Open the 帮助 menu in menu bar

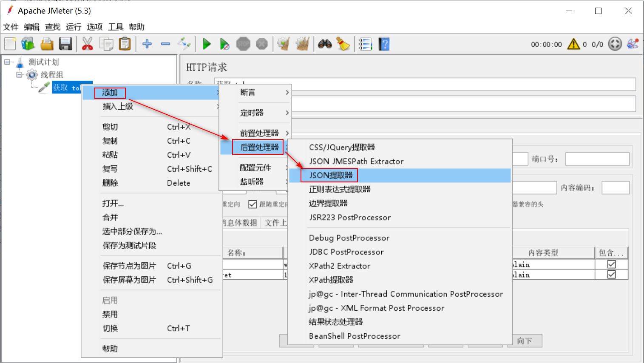tap(136, 27)
